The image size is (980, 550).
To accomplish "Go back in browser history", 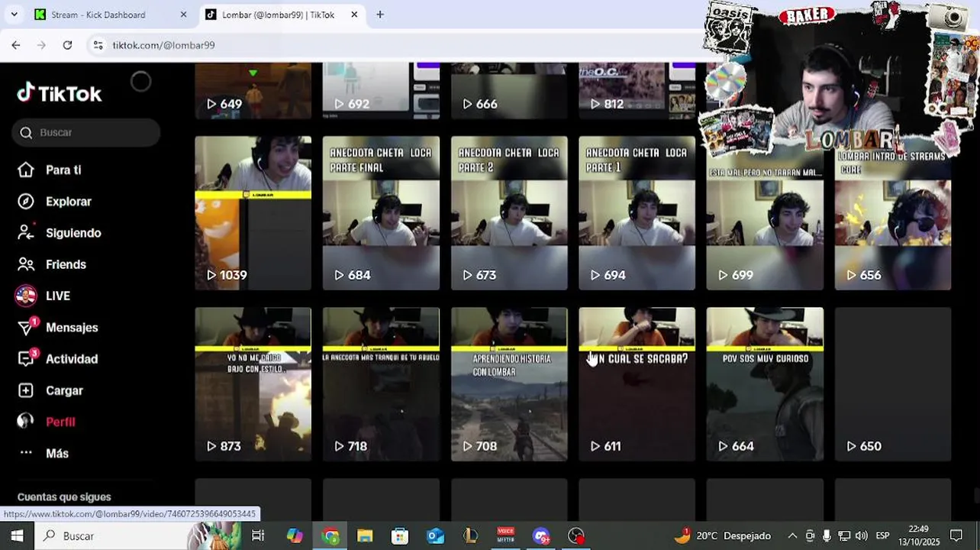I will [x=16, y=45].
